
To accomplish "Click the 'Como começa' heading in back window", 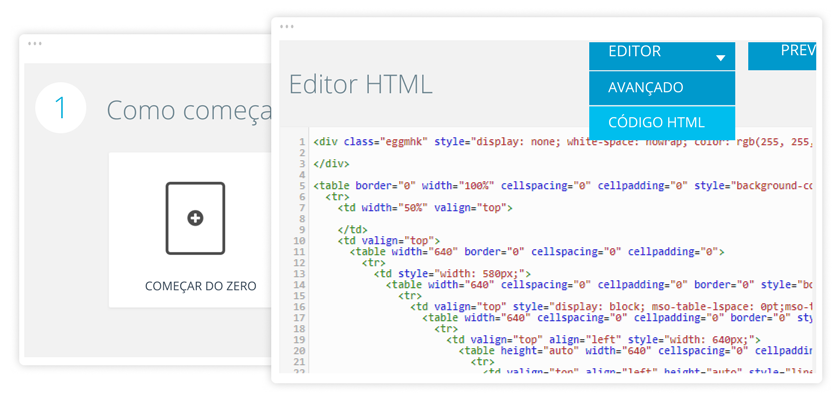I will 190,110.
